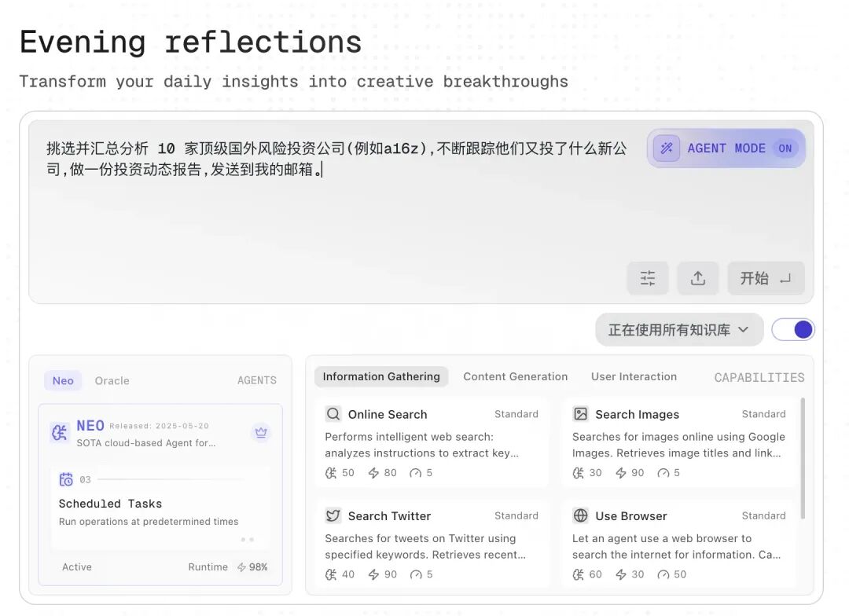Click the NEO agent brain icon
Screen dimensions: 849x616
coord(60,432)
